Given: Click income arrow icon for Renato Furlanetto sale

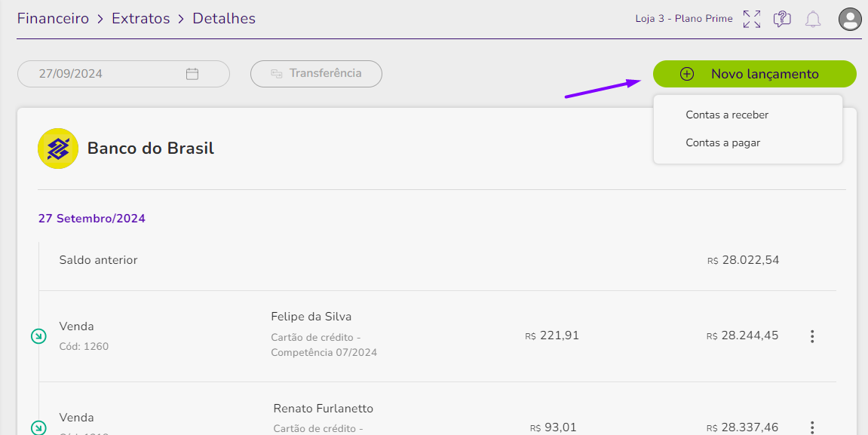Looking at the screenshot, I should pyautogui.click(x=38, y=427).
